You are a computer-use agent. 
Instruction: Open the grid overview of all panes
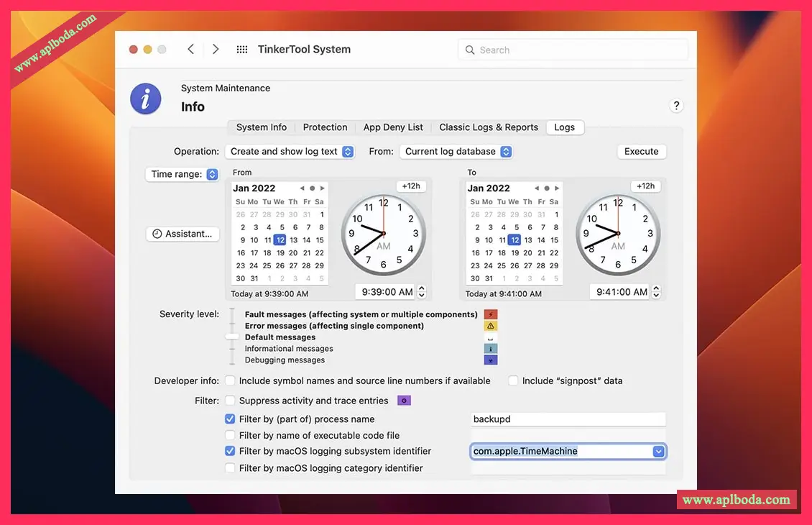pyautogui.click(x=242, y=50)
